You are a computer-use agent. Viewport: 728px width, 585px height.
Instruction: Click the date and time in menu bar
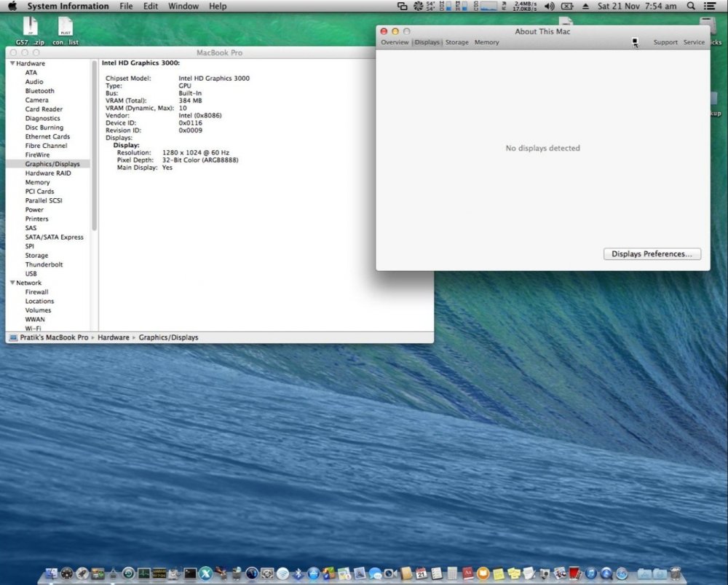(636, 6)
